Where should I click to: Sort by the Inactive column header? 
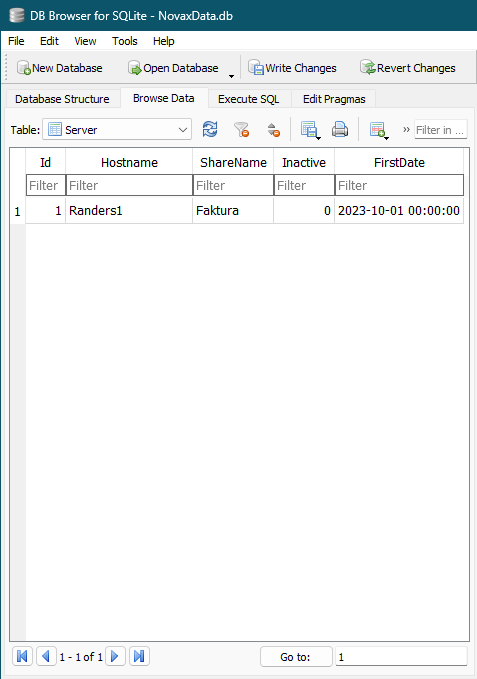click(x=304, y=162)
